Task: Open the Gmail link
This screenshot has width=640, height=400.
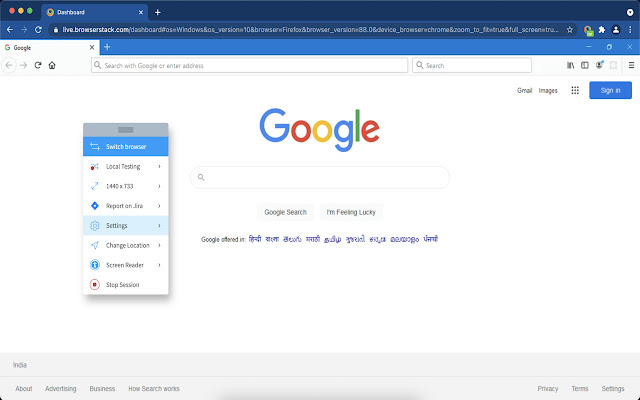Action: [524, 91]
